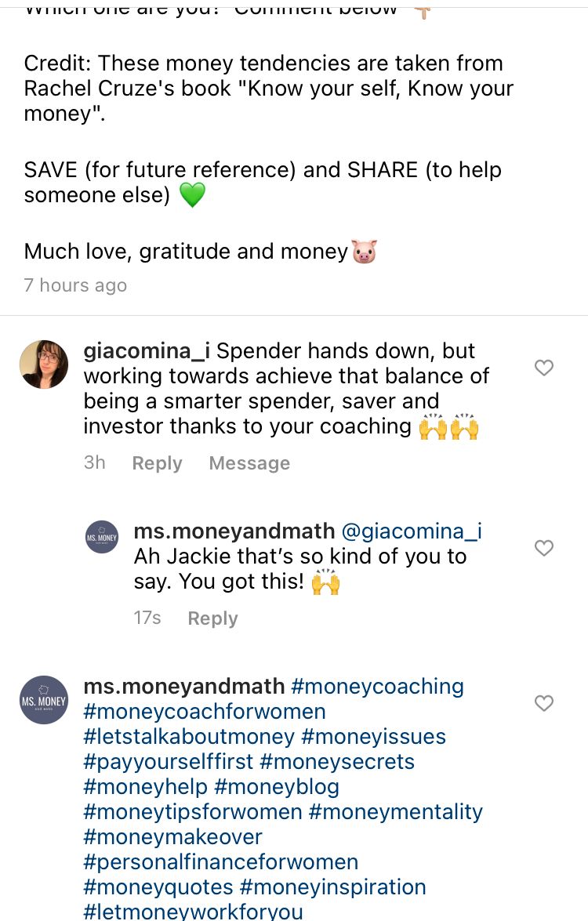
Task: Reply to ms.moneyandmath's 17s comment
Action: coord(212,618)
